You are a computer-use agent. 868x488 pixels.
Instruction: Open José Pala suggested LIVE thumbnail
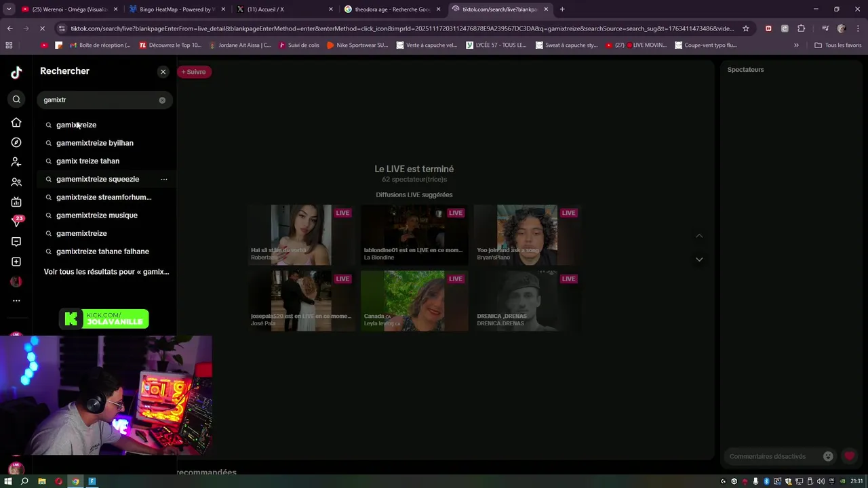click(x=301, y=301)
